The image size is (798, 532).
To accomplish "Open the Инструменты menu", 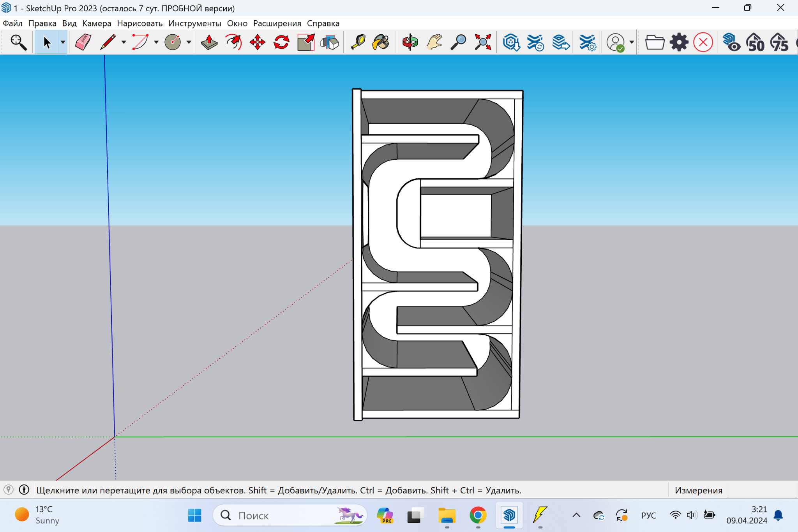I will pyautogui.click(x=194, y=23).
